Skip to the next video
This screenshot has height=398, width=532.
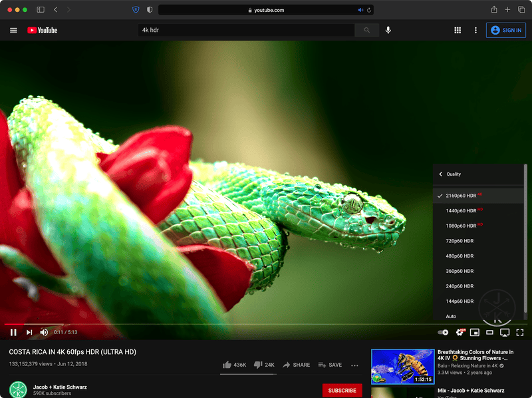point(29,332)
